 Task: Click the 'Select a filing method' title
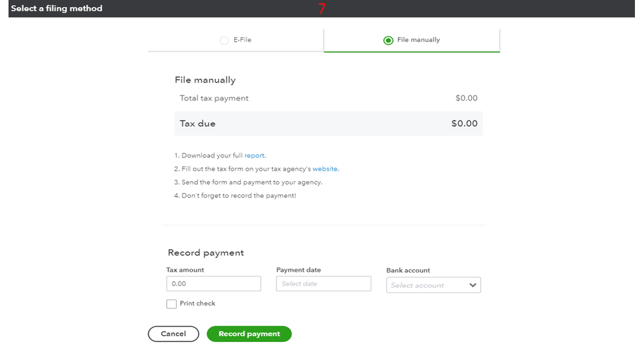pyautogui.click(x=57, y=8)
